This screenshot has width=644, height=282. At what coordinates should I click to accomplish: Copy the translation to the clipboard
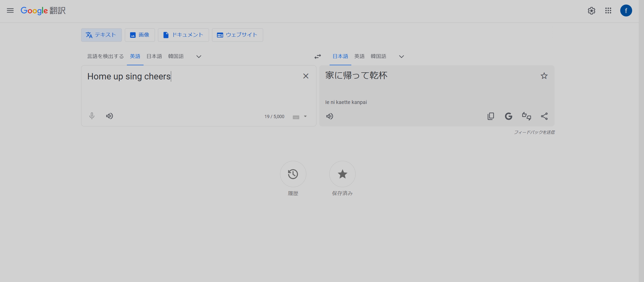pyautogui.click(x=491, y=116)
